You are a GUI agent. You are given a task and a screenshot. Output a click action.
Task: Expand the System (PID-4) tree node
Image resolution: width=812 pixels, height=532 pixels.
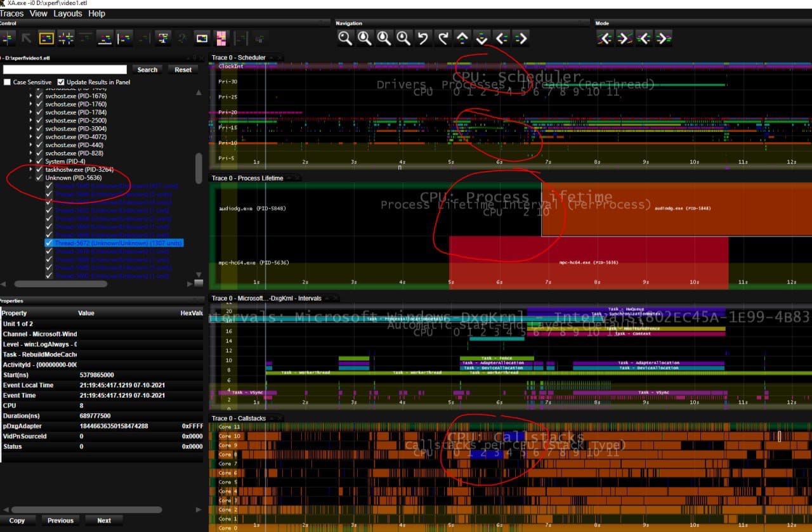point(30,162)
